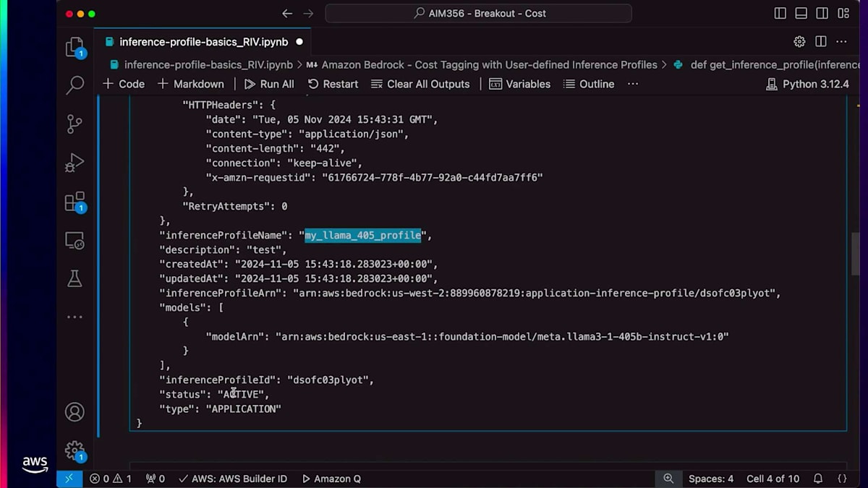Open Amazon Q from status bar
This screenshot has height=488, width=868.
point(331,479)
